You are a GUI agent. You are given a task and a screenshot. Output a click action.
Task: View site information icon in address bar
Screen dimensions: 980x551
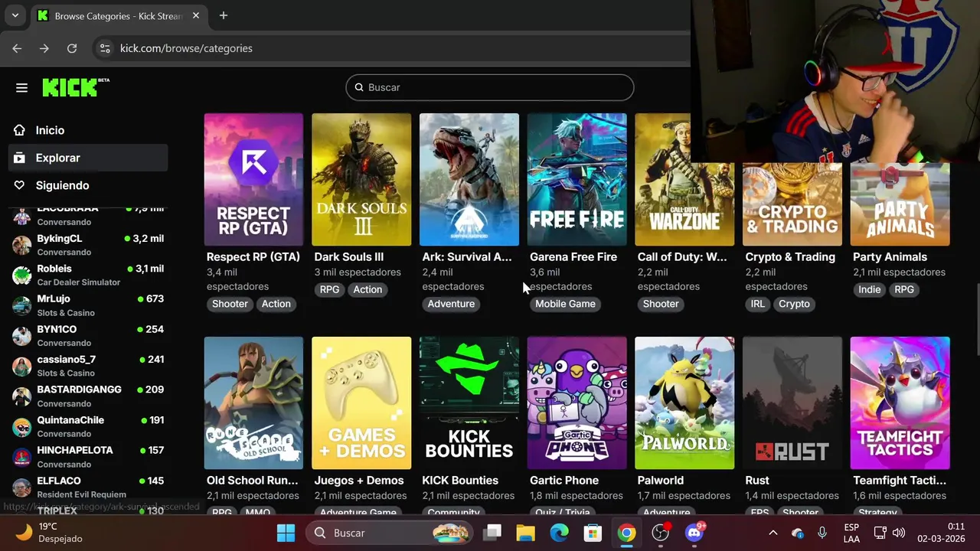105,48
